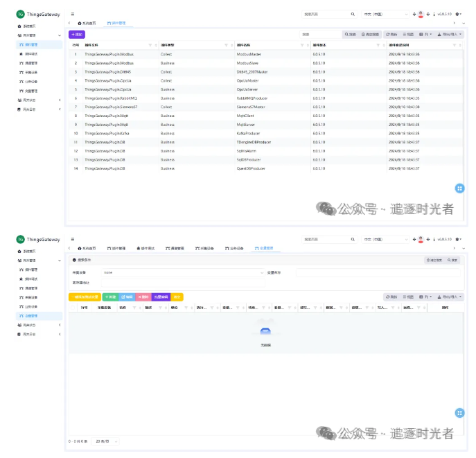The image size is (476, 458).
Task: Click the info 'i' icon in the lower window
Action: click(x=434, y=240)
